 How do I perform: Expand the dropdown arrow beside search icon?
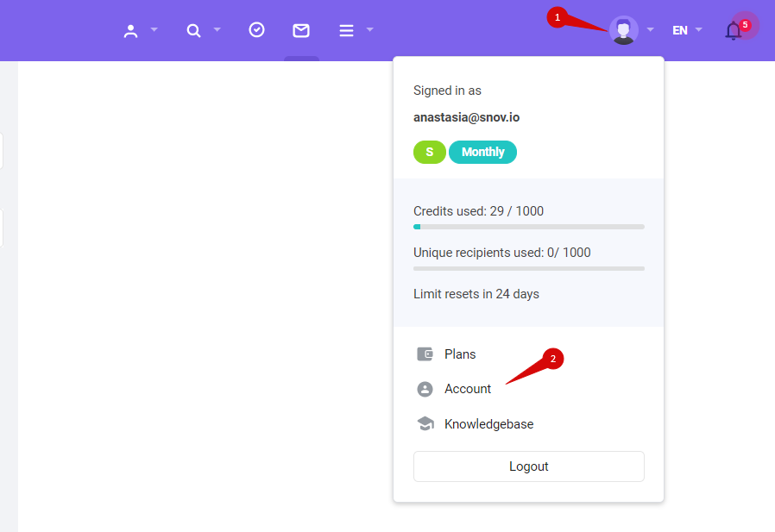(217, 29)
